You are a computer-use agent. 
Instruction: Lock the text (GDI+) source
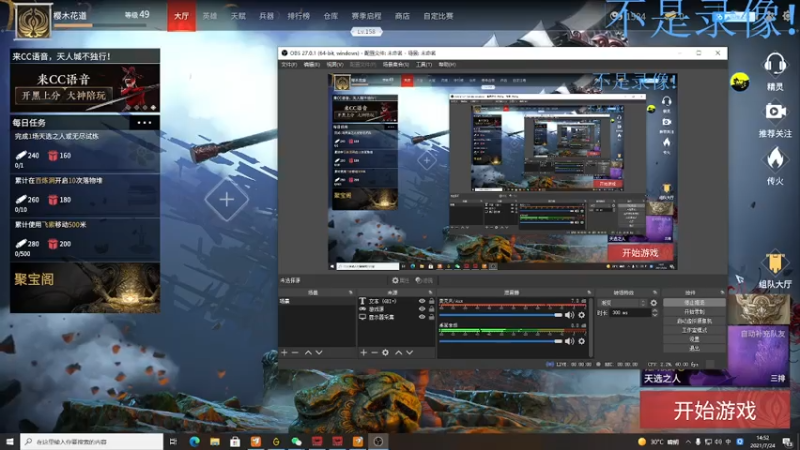click(432, 301)
